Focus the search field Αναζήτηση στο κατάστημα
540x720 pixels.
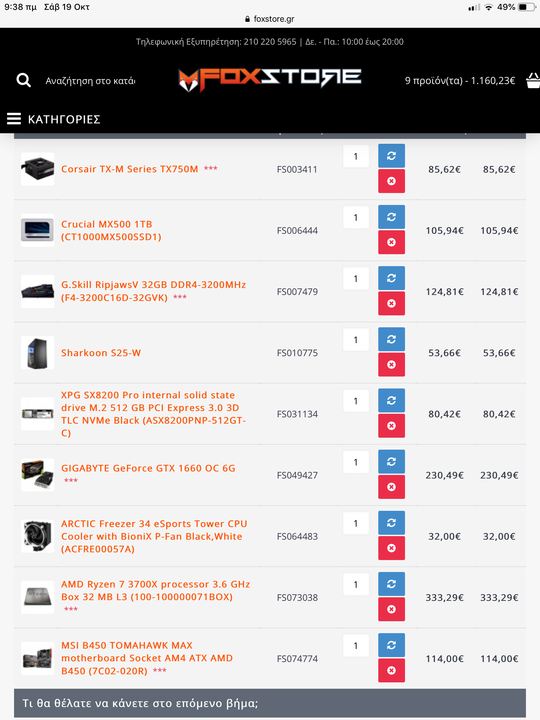point(90,81)
